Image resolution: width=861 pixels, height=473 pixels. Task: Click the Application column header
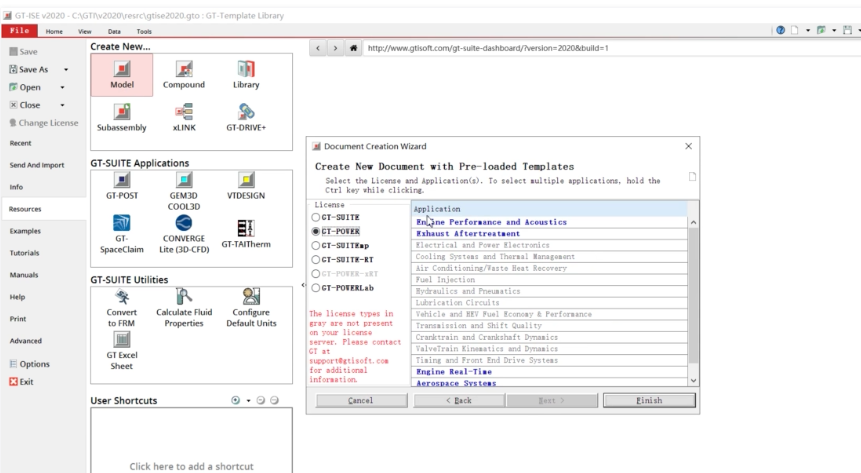coord(549,209)
